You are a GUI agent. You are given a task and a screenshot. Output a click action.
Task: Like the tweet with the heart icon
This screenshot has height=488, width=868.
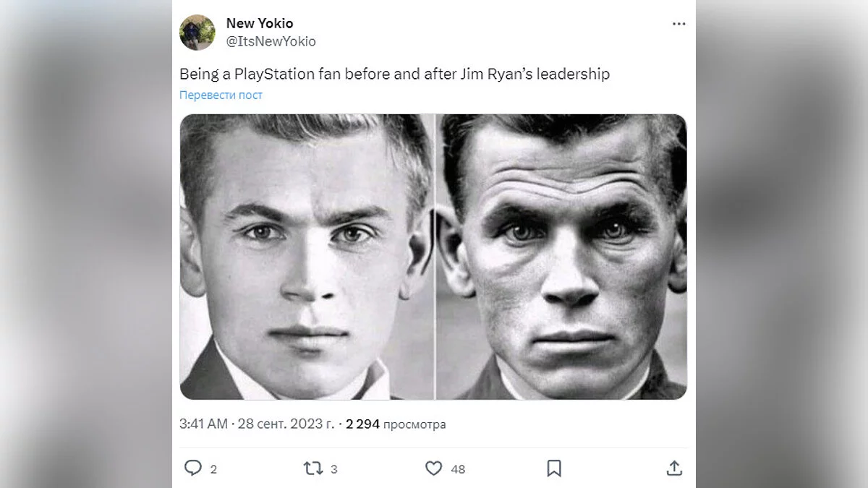[x=433, y=468]
